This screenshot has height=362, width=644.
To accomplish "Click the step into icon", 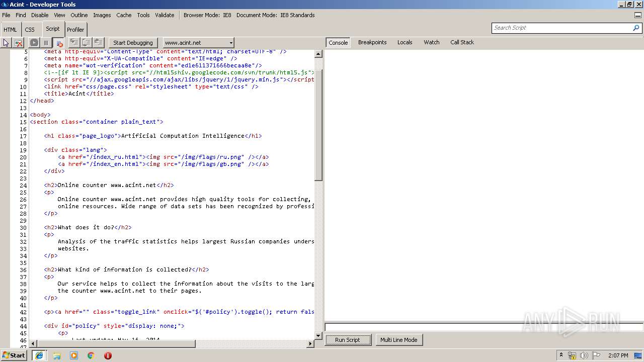I will coord(74,43).
